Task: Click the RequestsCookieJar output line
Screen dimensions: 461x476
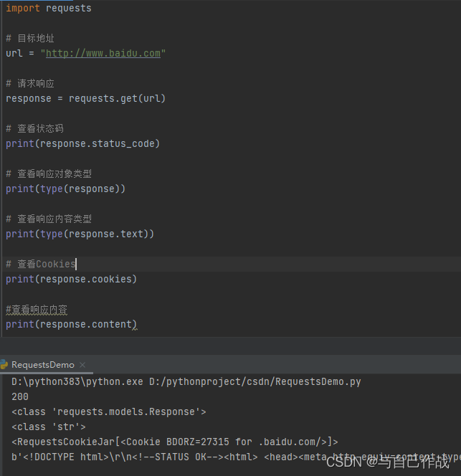Action: (x=175, y=442)
